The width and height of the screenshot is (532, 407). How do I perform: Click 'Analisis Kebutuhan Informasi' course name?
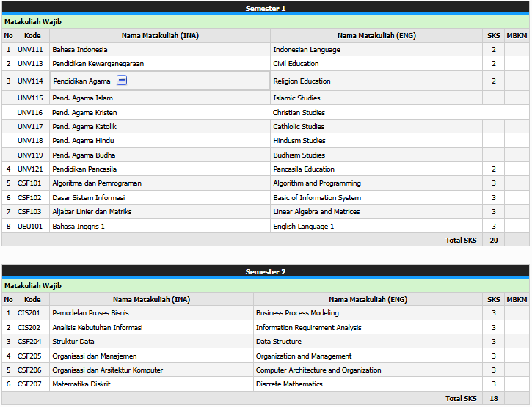(98, 328)
